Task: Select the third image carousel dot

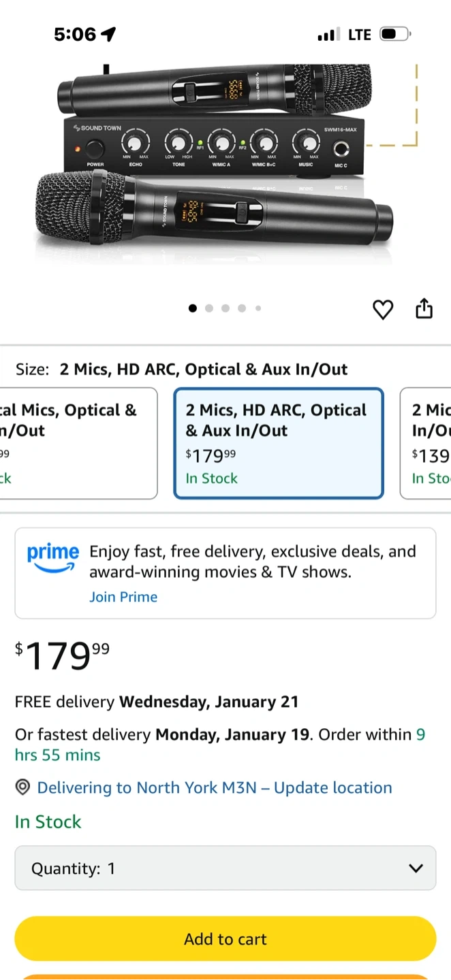Action: point(226,308)
